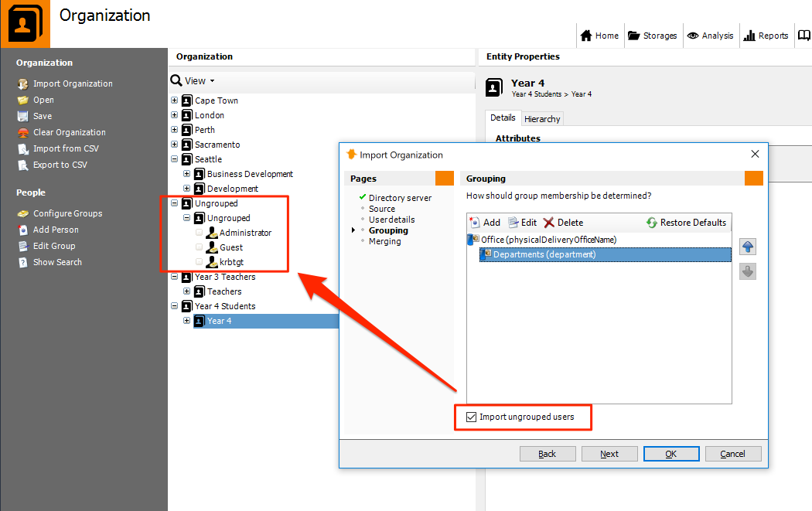The height and width of the screenshot is (511, 812).
Task: Go to Directory server page
Action: tap(400, 198)
